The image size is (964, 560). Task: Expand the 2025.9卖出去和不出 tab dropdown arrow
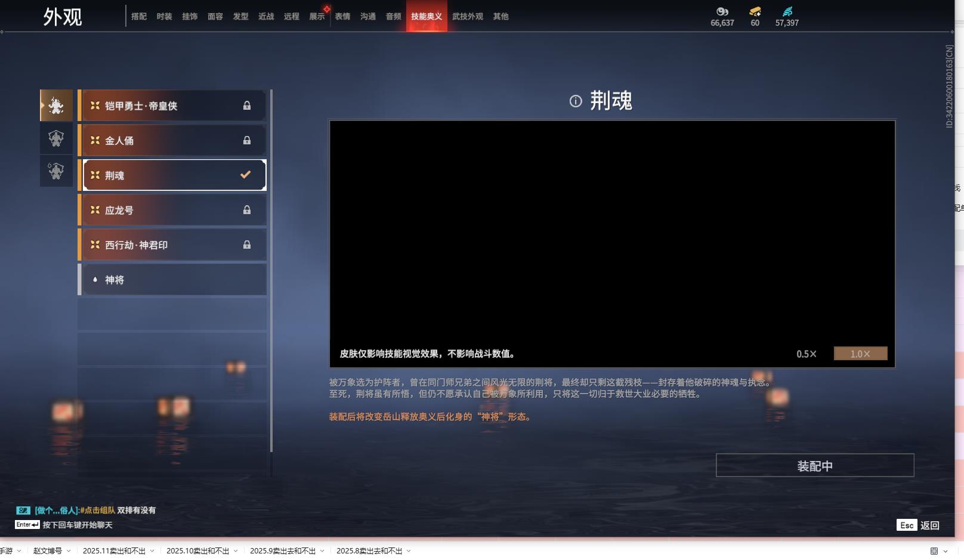(x=322, y=551)
